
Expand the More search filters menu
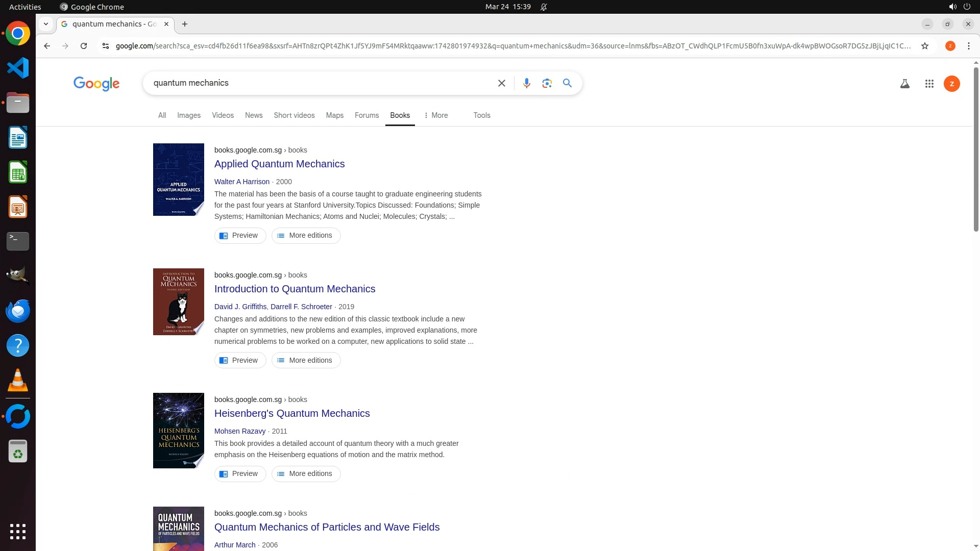(436, 115)
